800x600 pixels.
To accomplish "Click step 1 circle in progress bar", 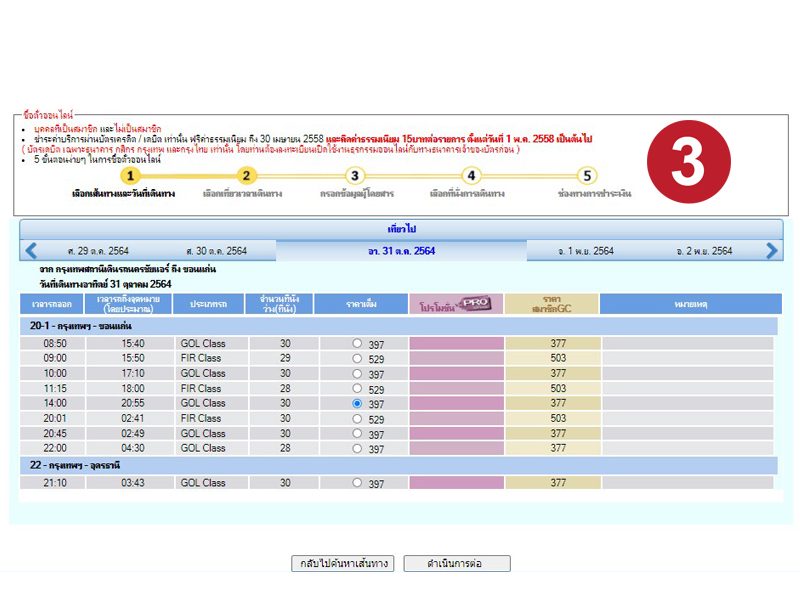I will pyautogui.click(x=130, y=176).
